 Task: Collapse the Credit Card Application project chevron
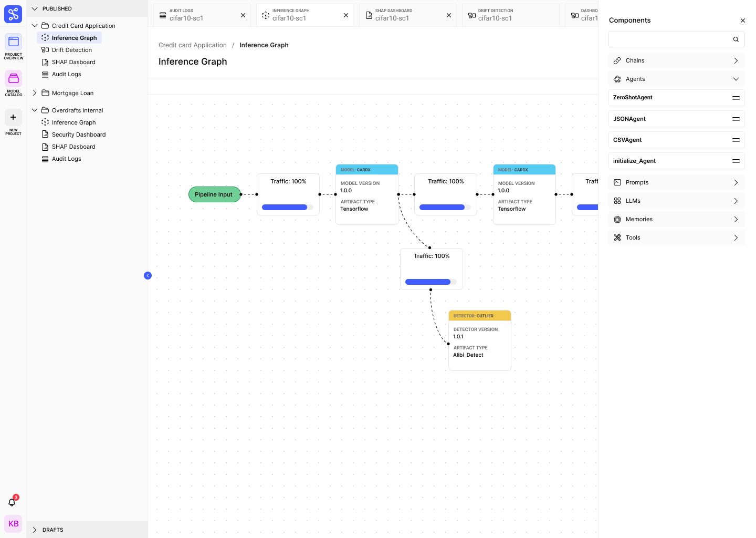pyautogui.click(x=35, y=26)
